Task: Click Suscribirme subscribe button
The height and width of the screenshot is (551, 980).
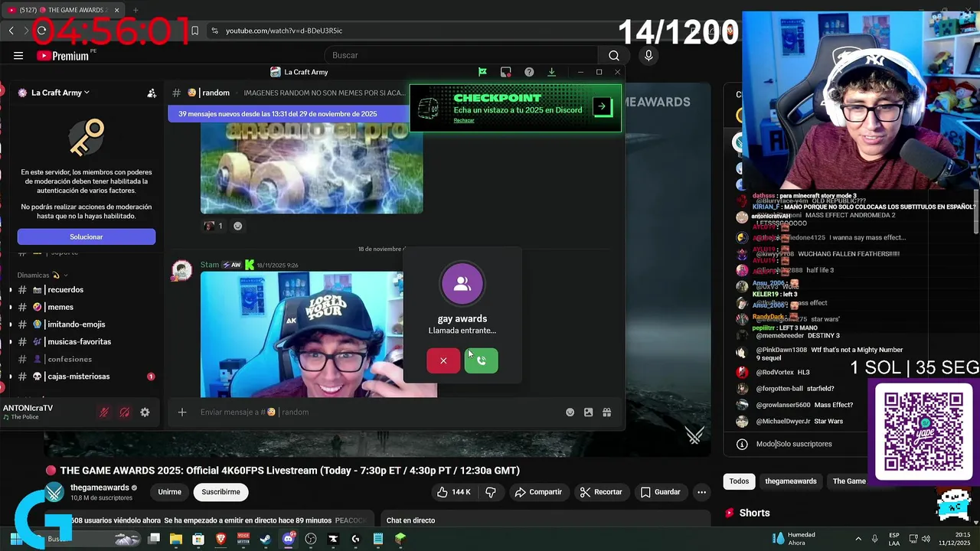Action: 221,492
